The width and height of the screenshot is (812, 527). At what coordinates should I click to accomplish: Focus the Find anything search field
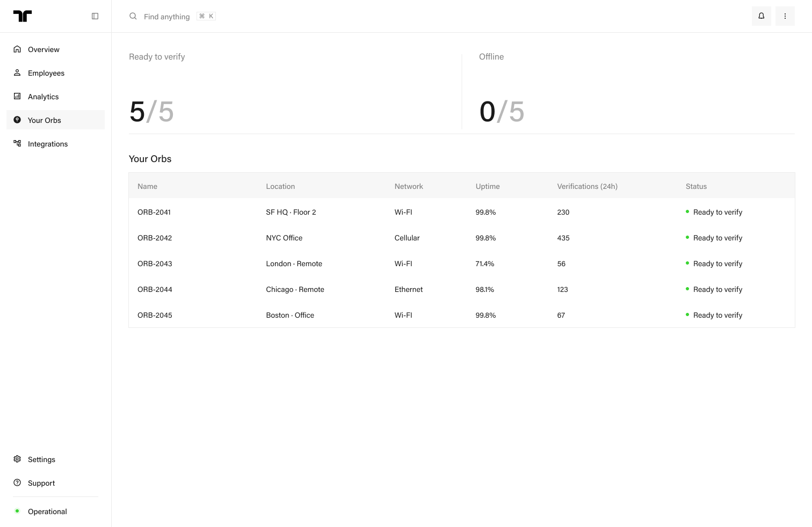click(x=166, y=17)
